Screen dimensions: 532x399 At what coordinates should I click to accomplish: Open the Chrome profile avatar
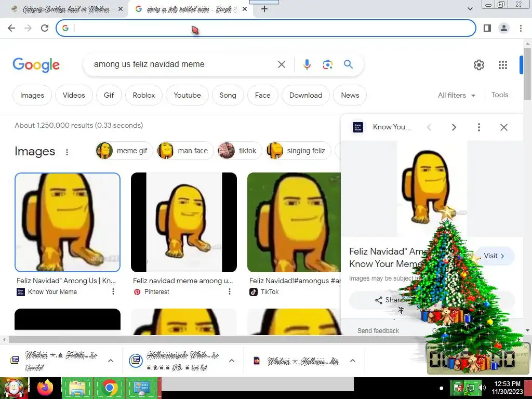point(504,28)
